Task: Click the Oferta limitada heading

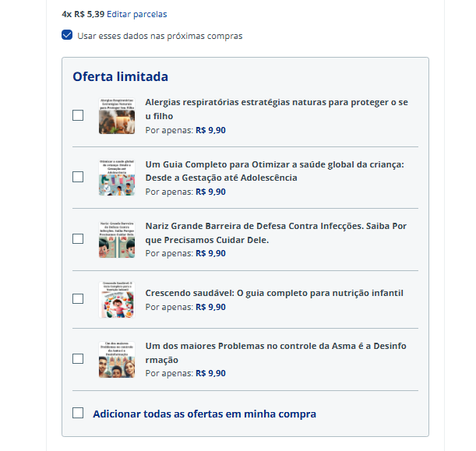Action: [120, 76]
